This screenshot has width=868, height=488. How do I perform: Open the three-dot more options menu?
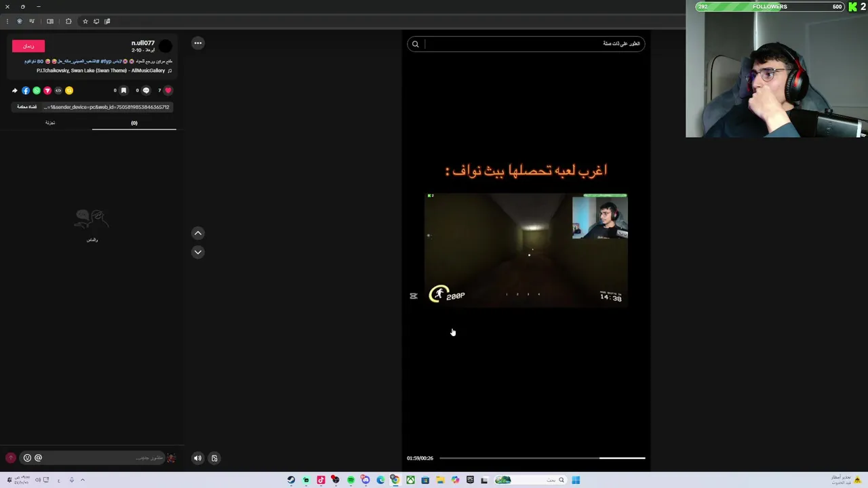[197, 43]
